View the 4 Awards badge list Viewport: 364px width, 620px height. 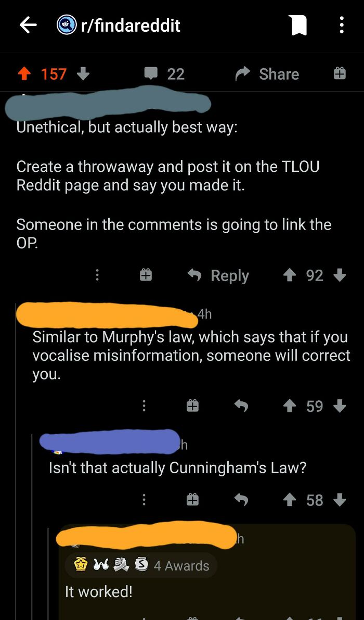point(141,565)
